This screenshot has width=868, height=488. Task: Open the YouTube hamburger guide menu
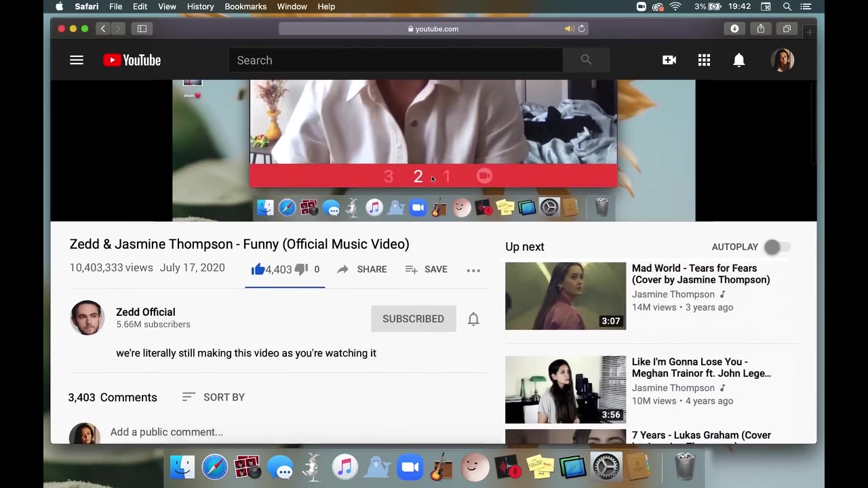coord(76,60)
